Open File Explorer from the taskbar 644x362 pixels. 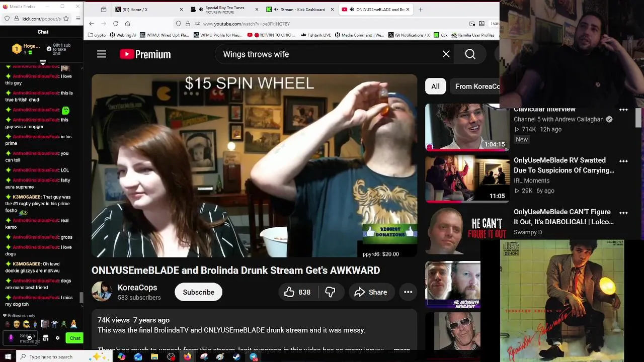pos(154,357)
